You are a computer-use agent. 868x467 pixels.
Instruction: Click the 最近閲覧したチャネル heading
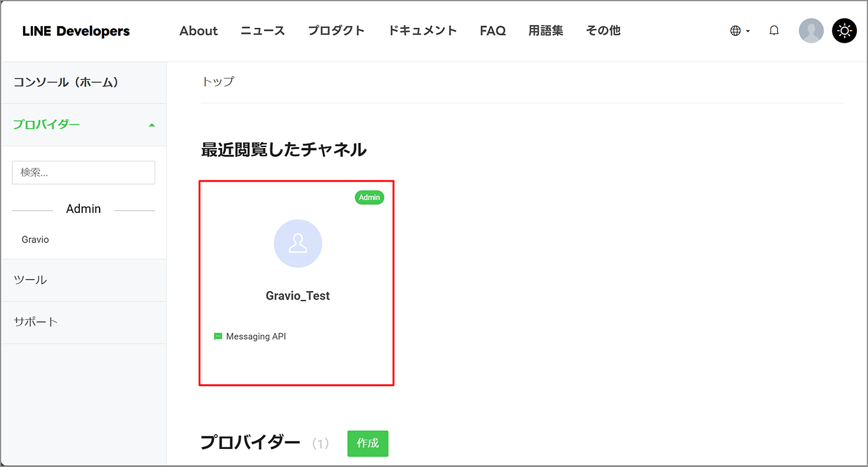point(284,150)
